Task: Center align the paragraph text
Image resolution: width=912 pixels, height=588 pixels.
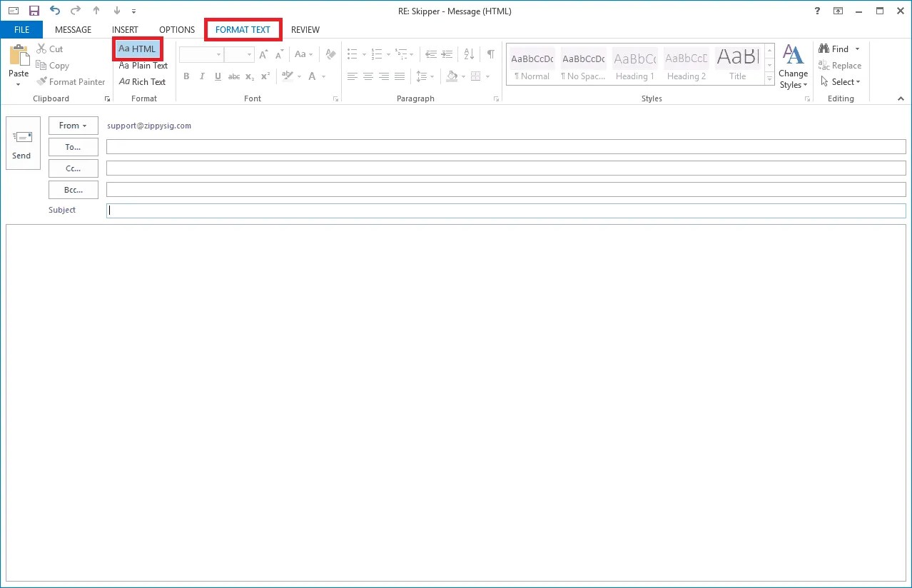Action: tap(368, 76)
